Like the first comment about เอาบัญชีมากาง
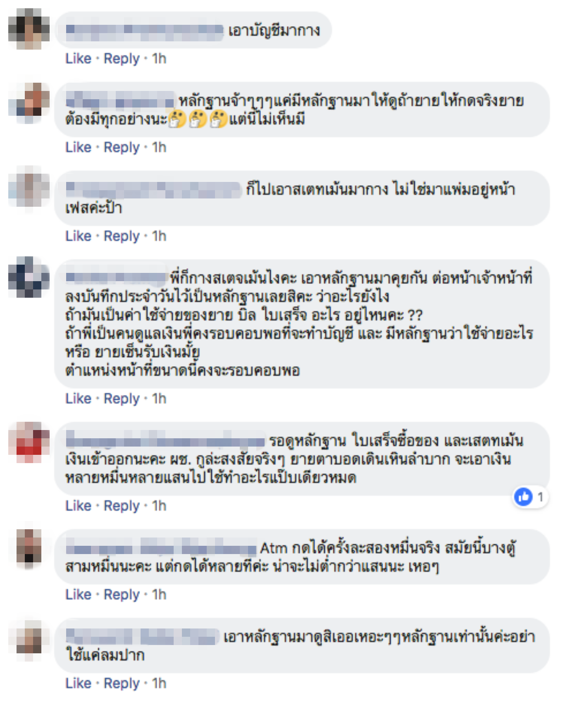 coord(78,58)
